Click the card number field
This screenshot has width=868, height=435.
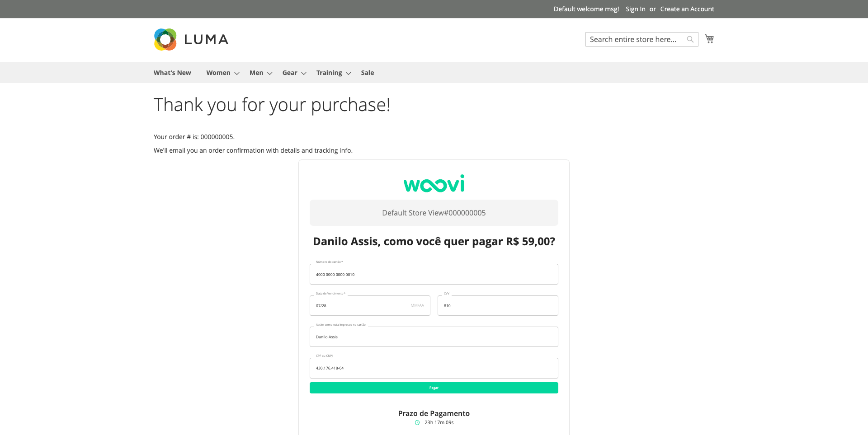pyautogui.click(x=434, y=274)
